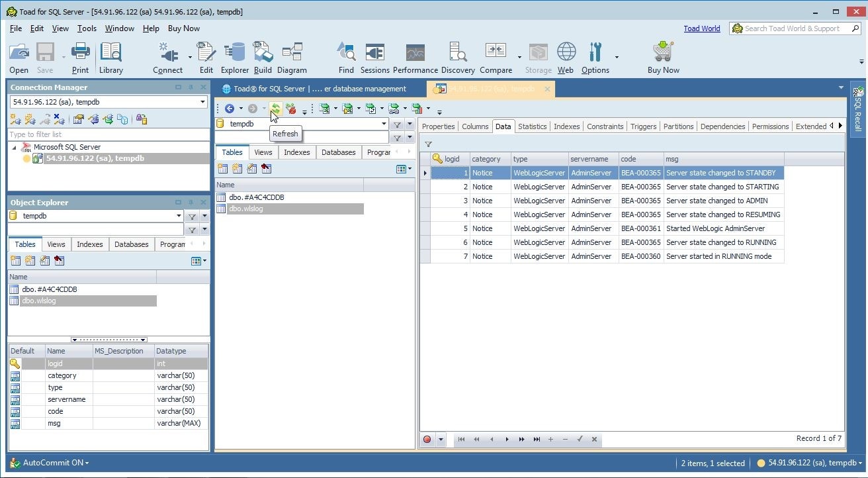Click the Print toolbar icon

click(x=80, y=58)
